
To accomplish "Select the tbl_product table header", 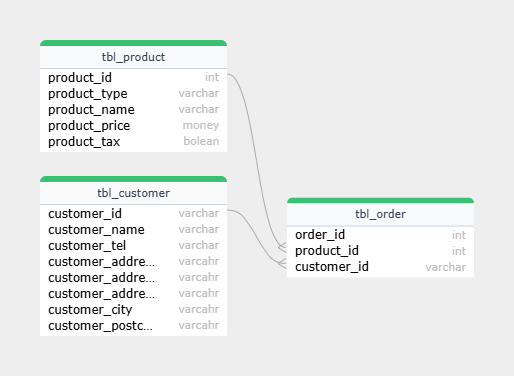I will click(x=133, y=57).
